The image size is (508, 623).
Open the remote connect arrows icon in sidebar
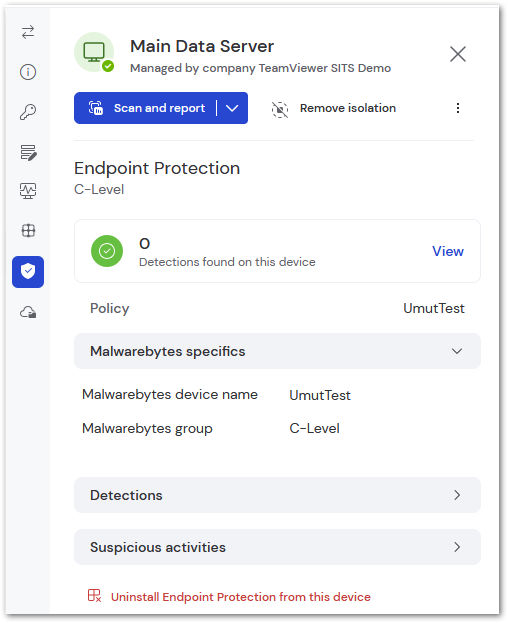[x=28, y=32]
